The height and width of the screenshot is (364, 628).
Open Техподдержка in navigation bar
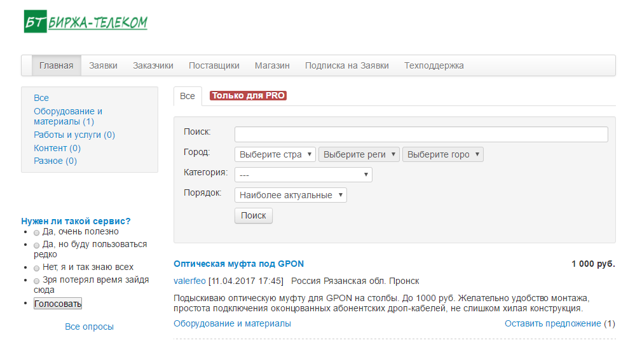click(x=433, y=65)
